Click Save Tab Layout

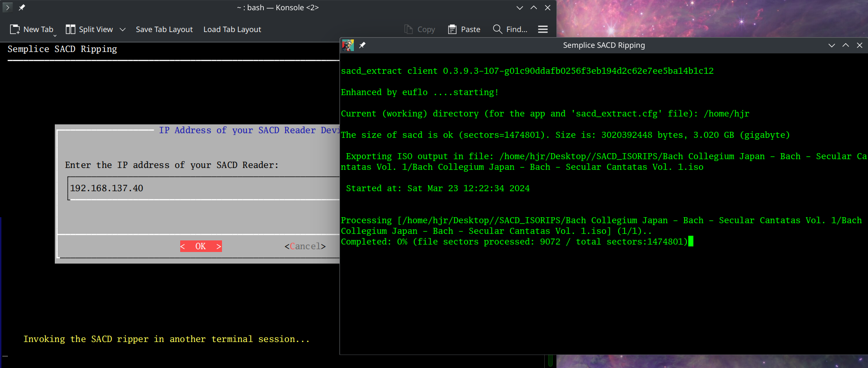pyautogui.click(x=164, y=29)
